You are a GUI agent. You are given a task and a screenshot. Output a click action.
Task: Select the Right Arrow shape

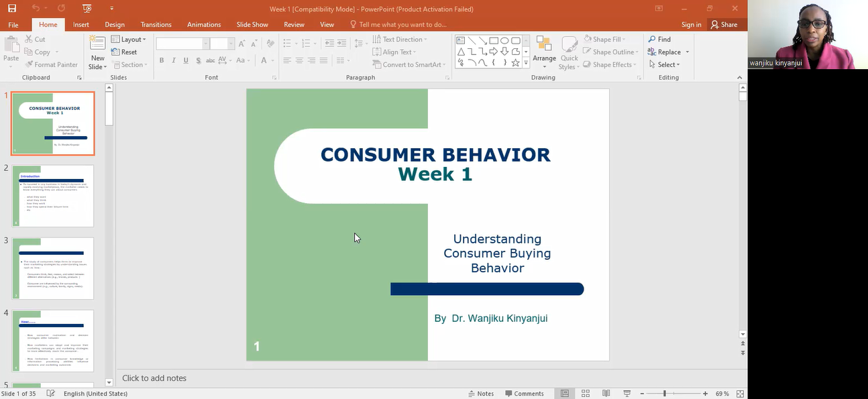point(494,52)
